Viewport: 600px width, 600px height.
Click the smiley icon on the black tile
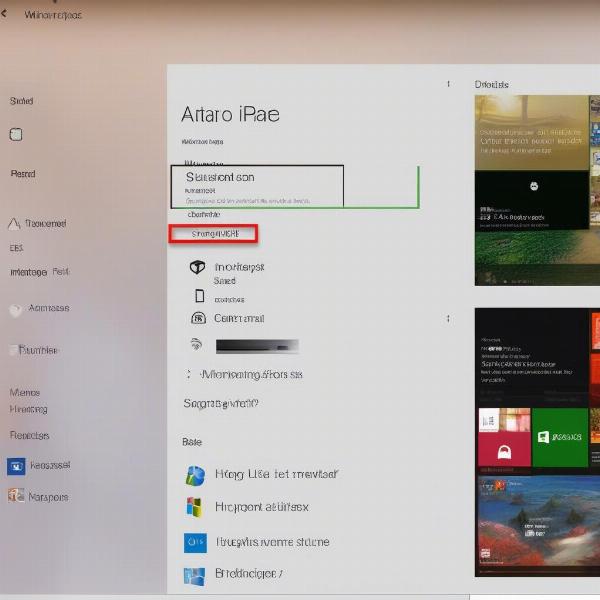click(534, 186)
